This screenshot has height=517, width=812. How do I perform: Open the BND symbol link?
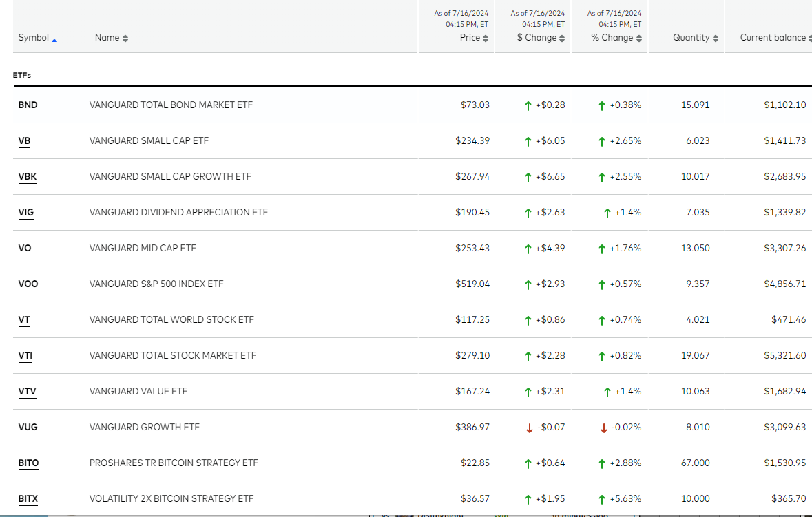pyautogui.click(x=28, y=105)
